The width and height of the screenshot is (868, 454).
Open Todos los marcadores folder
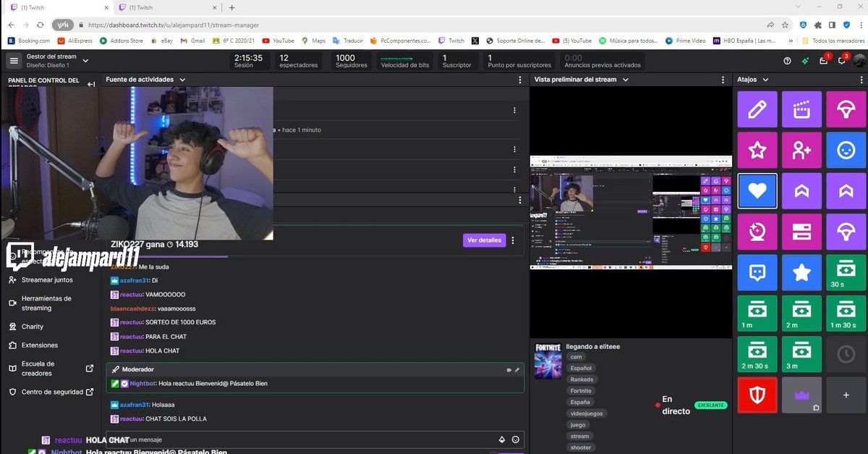[x=833, y=41]
